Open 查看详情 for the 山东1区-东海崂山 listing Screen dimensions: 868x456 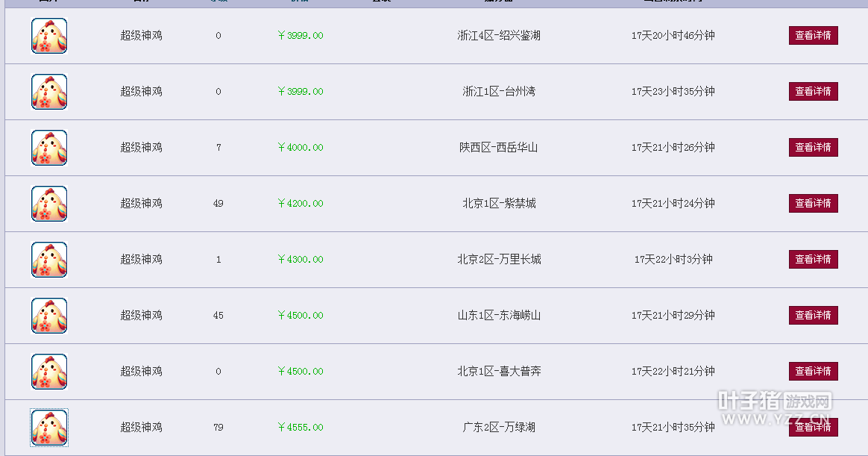(x=814, y=315)
